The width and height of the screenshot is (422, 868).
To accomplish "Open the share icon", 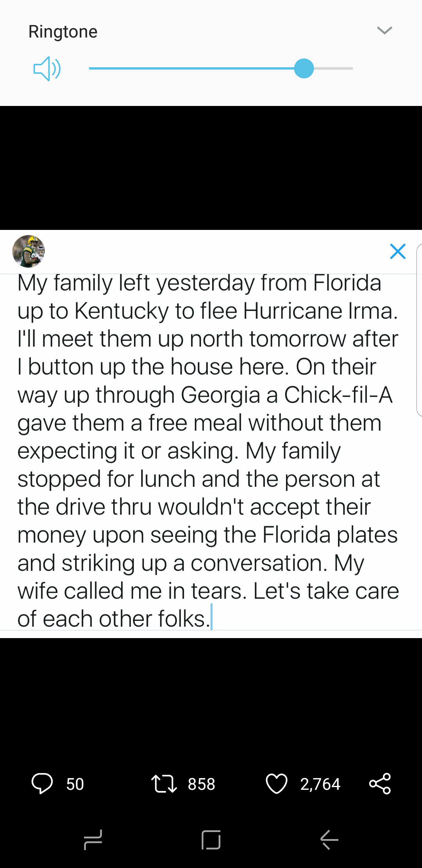I will click(380, 784).
